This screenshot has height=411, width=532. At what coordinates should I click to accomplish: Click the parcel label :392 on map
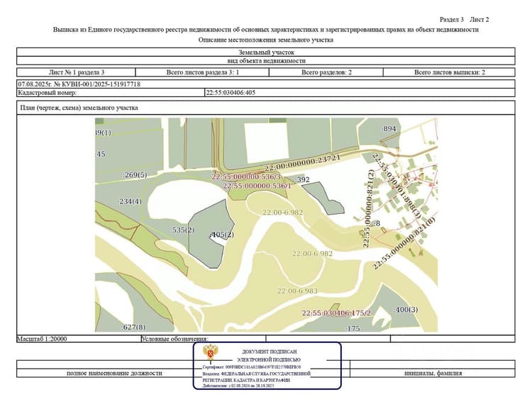coord(302,179)
